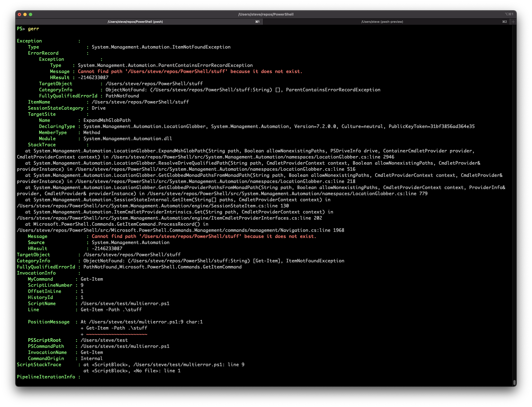Click the 'ScriptName' value /Users/steve/test/multierror.ps1
Image resolution: width=532 pixels, height=407 pixels.
[125, 303]
